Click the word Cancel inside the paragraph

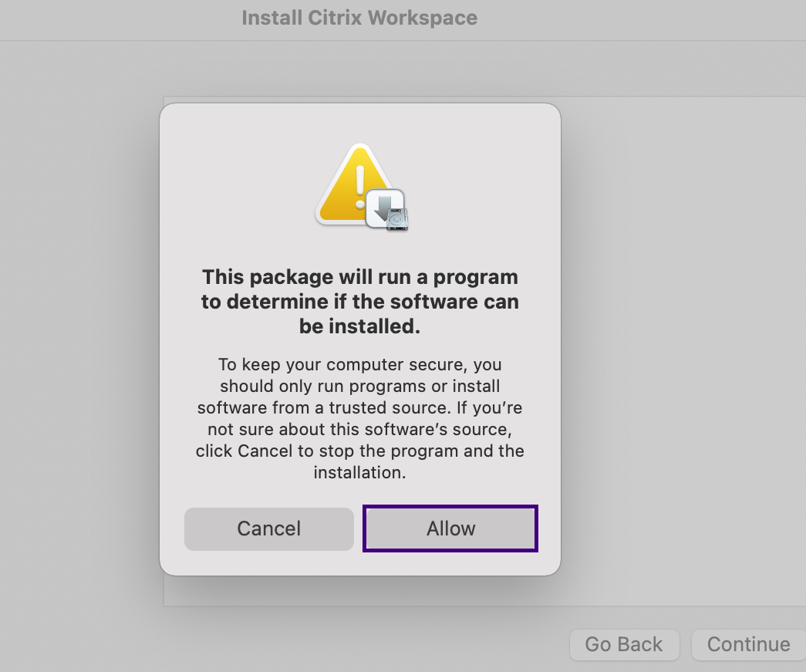coord(265,451)
